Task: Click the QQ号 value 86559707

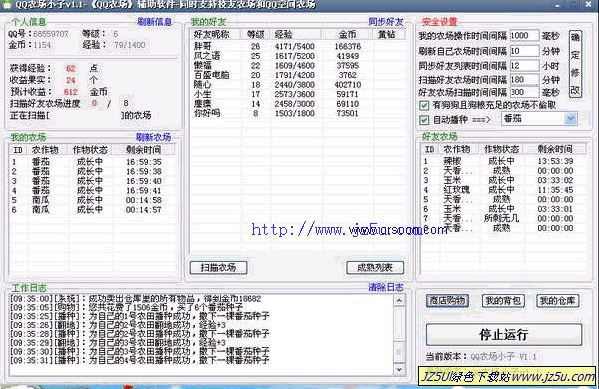Action: point(51,34)
